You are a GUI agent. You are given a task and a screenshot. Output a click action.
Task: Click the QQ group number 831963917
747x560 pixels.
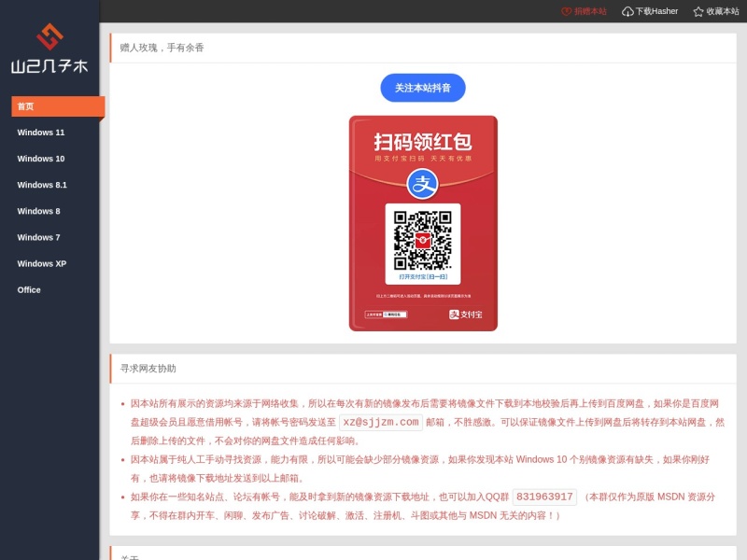(544, 497)
